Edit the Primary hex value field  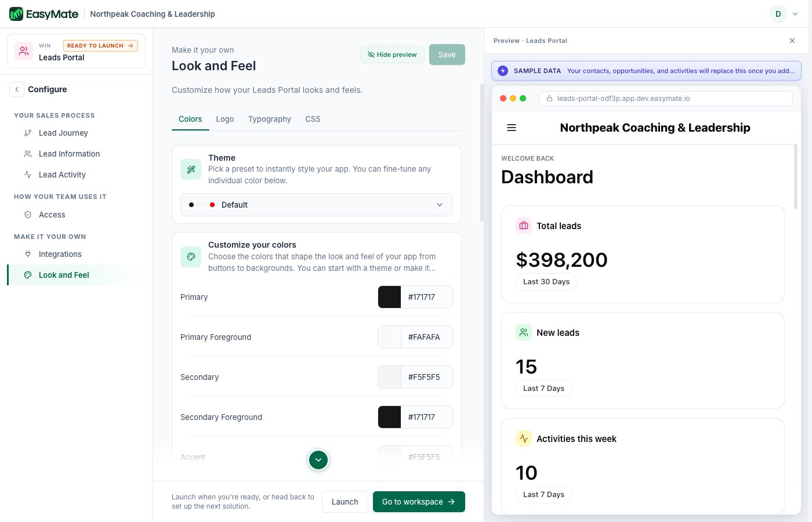click(x=427, y=297)
